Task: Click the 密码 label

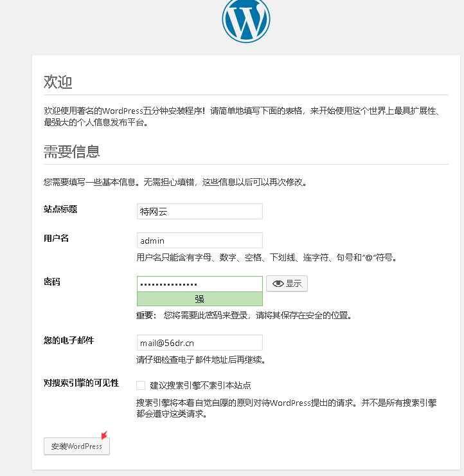Action: tap(52, 282)
